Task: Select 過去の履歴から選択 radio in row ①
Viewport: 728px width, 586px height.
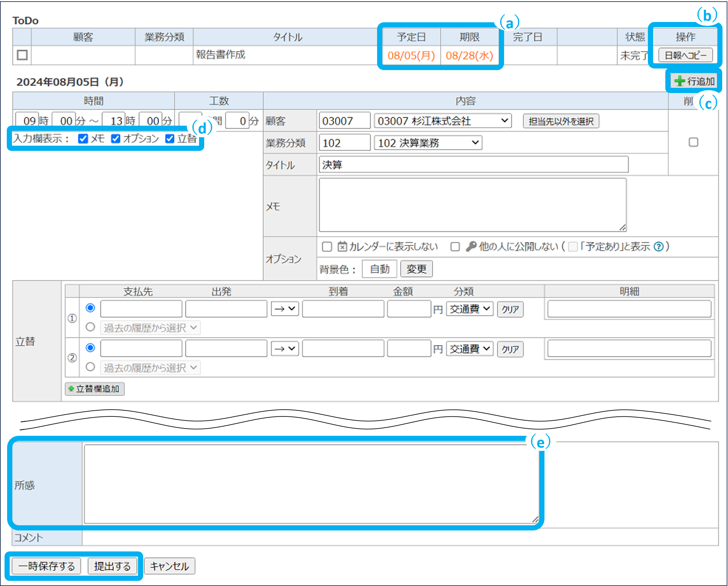Action: pos(90,327)
